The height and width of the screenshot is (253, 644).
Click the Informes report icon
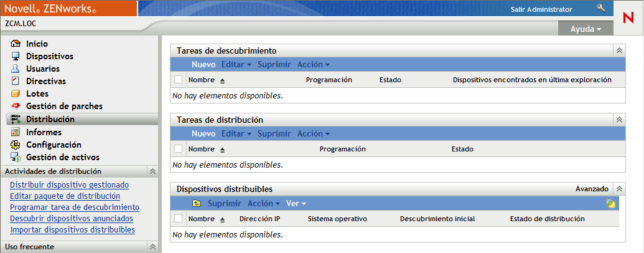coord(16,132)
